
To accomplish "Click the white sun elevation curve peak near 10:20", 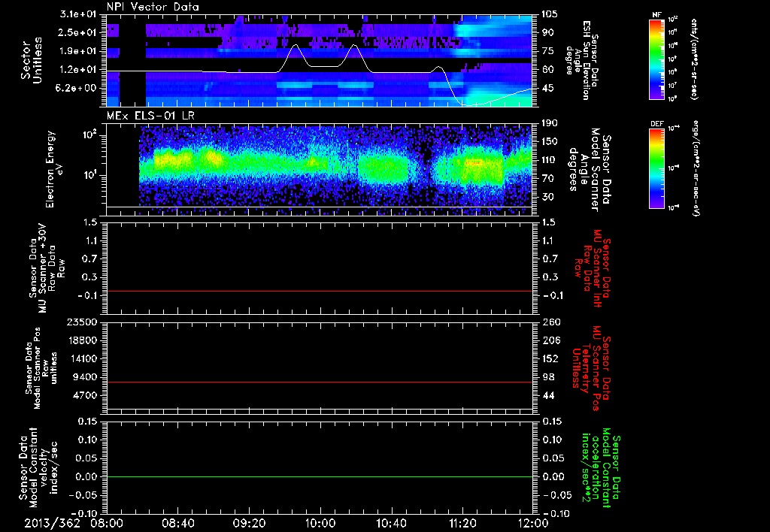I will [x=354, y=45].
